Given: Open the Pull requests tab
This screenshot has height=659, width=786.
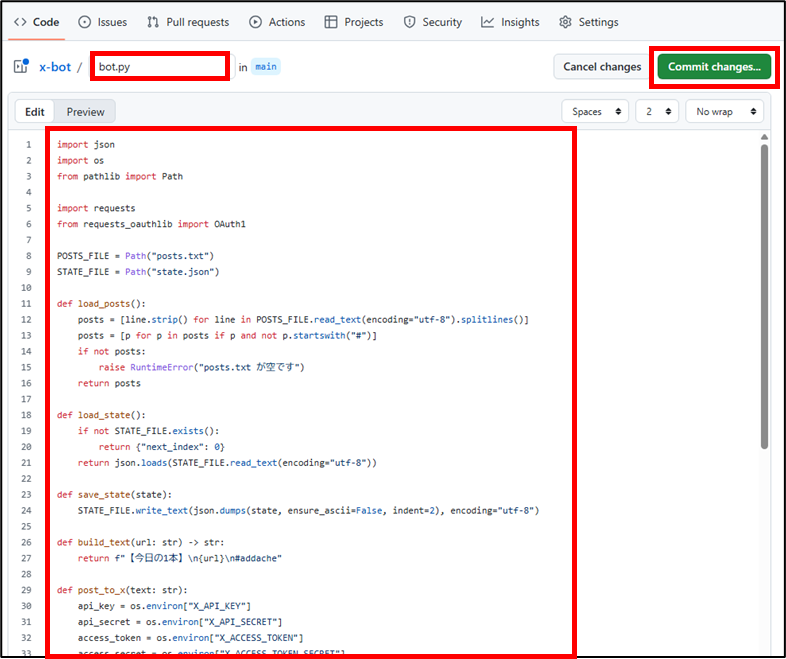Looking at the screenshot, I should [x=196, y=22].
